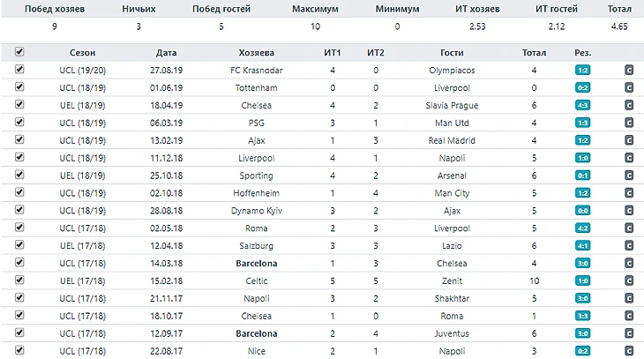Click the C icon in the Celtic vs Zenit row
The height and width of the screenshot is (359, 644).
629,280
